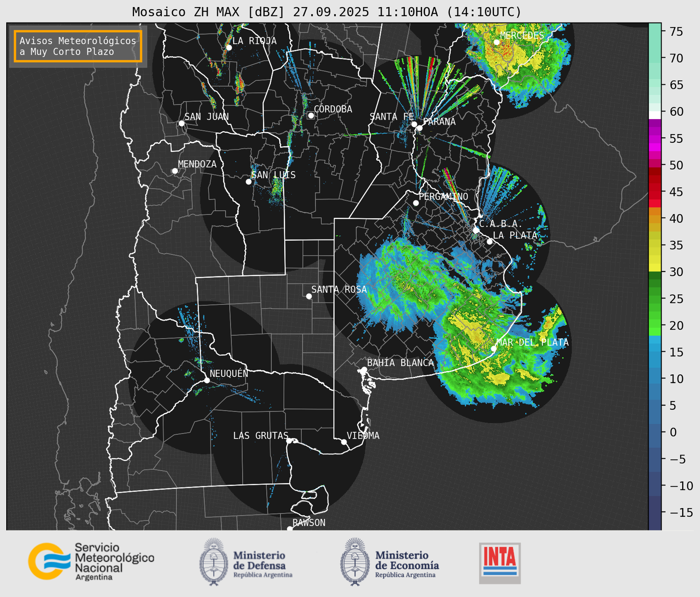Click the SANTA ROSA city marker dot
Viewport: 700px width, 597px height.
pos(309,296)
